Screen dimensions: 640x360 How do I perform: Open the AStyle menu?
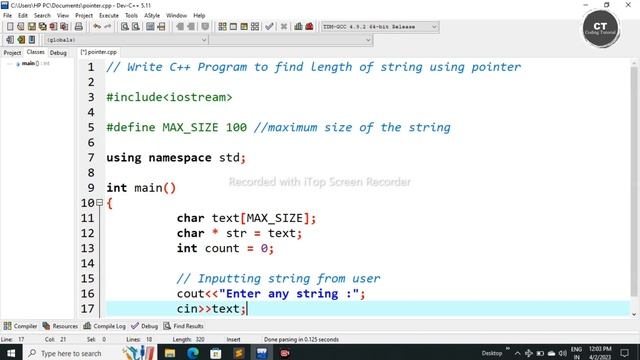tap(152, 16)
